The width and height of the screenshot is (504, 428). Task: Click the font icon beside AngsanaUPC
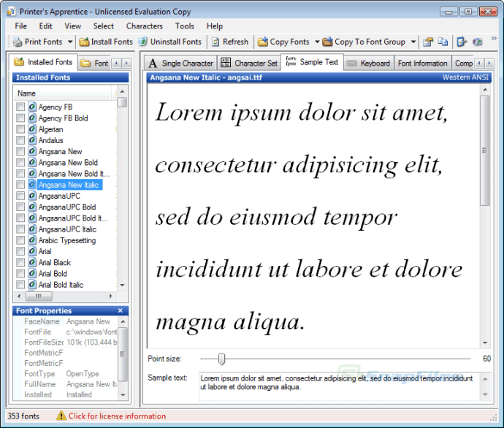tap(32, 196)
